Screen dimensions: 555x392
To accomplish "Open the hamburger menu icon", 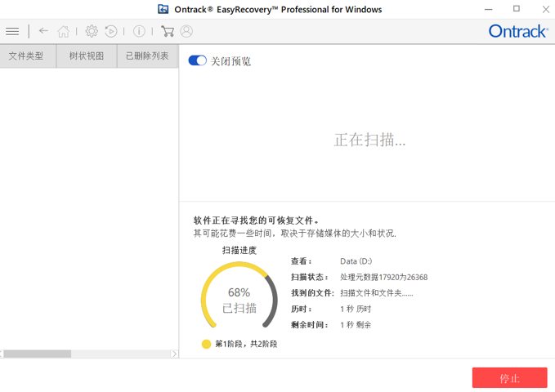I will pyautogui.click(x=12, y=32).
